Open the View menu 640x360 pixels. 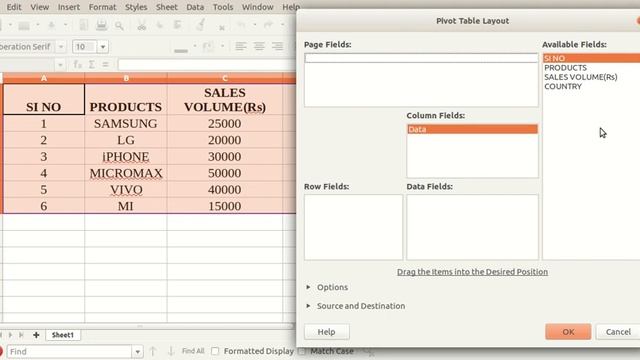[40, 7]
